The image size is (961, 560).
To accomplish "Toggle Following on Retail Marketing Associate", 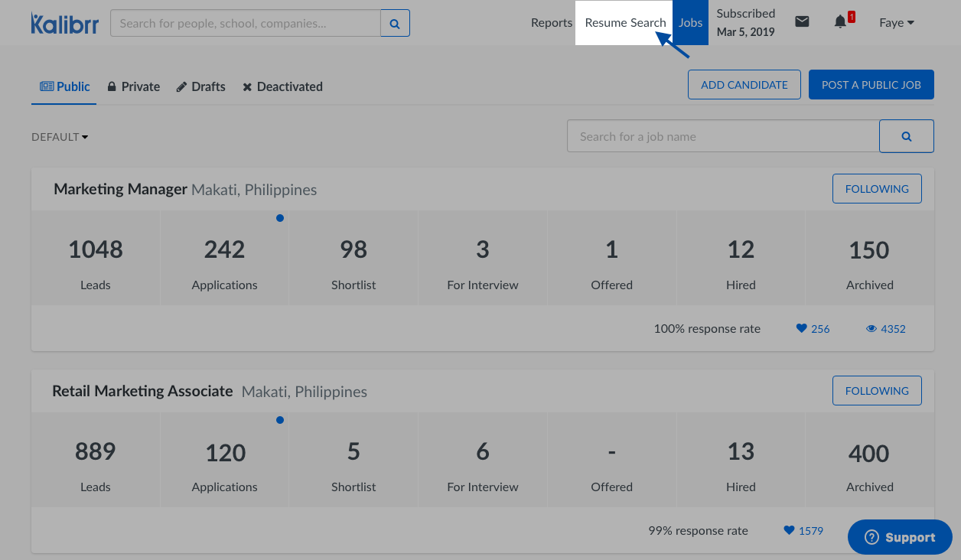I will point(877,391).
